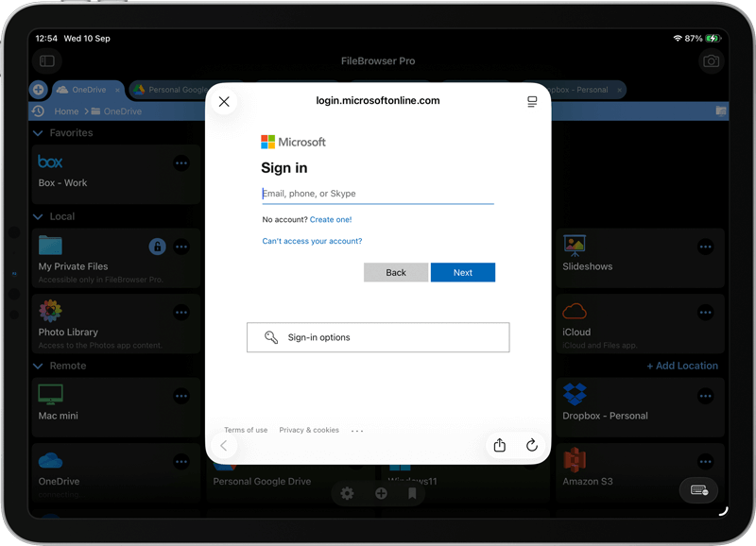
Task: Click the Next button
Action: tap(462, 272)
